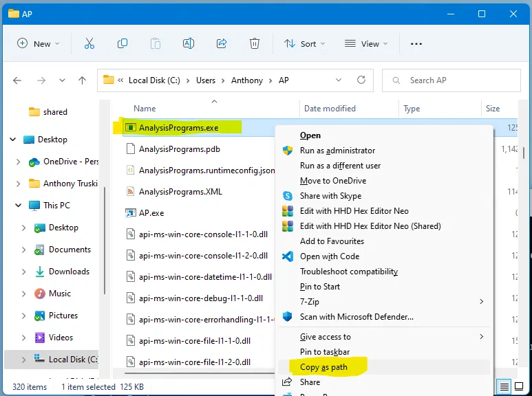
Task: Open the recent locations chevron
Action: pyautogui.click(x=62, y=80)
